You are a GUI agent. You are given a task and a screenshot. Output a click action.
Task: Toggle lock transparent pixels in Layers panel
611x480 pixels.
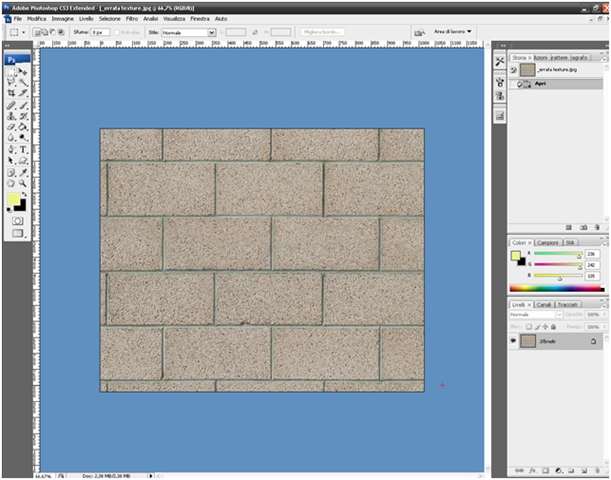pos(529,327)
